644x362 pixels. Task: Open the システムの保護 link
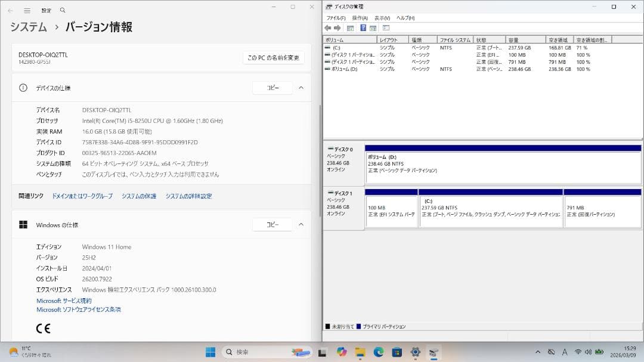point(139,196)
